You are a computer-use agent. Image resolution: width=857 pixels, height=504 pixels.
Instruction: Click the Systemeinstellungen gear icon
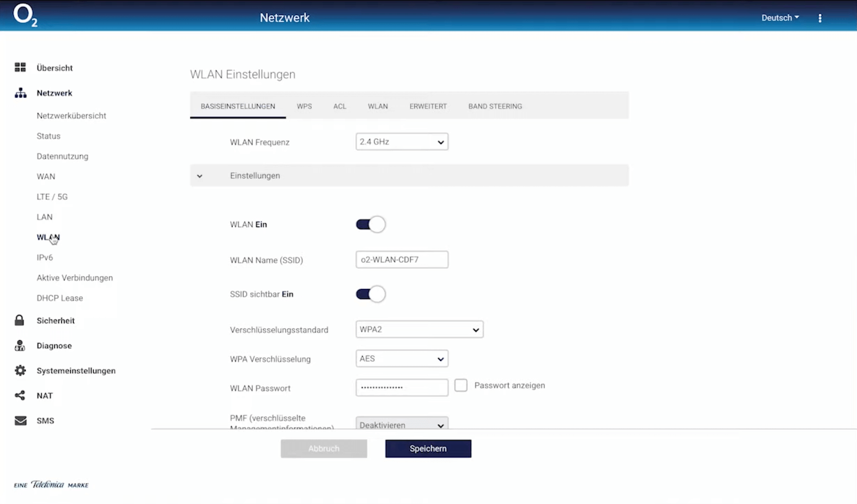coord(21,370)
